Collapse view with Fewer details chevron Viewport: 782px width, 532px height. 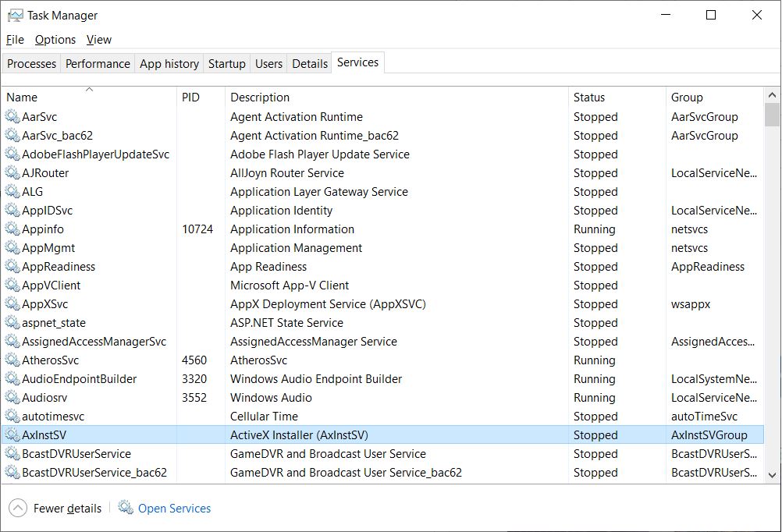pos(18,508)
